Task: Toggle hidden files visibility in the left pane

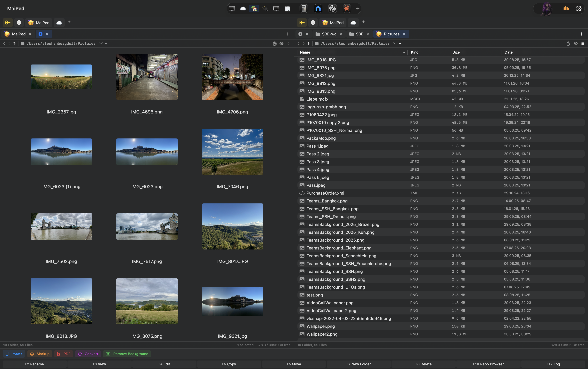Action: (281, 43)
